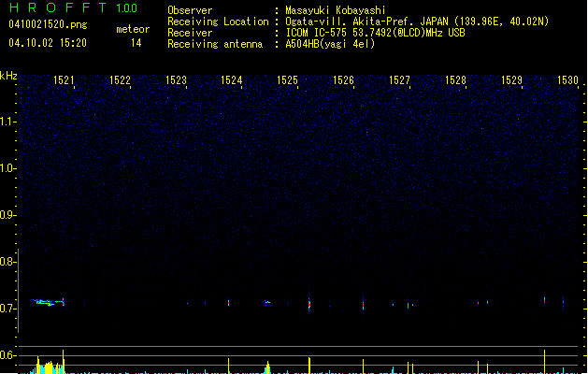Click the echo streak just after 1526
Screen dimensions: 588x374
tap(363, 304)
